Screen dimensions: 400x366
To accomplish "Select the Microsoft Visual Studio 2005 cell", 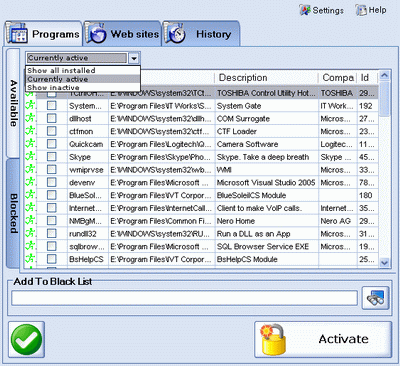I will (267, 183).
